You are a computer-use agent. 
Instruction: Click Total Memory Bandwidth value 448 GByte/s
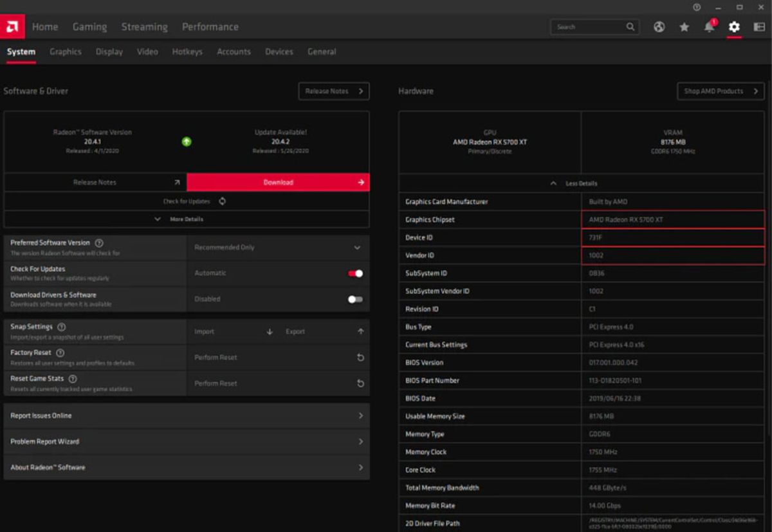coord(607,488)
